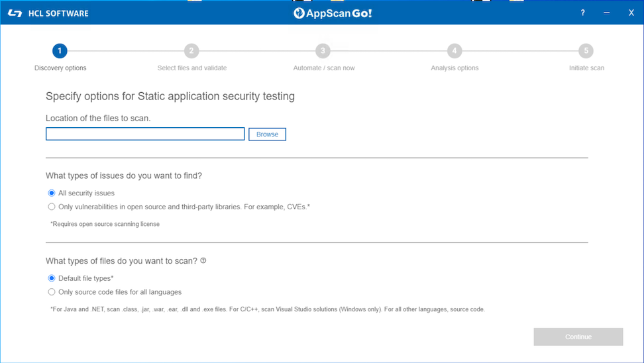Click the file types help info icon

pos(203,260)
